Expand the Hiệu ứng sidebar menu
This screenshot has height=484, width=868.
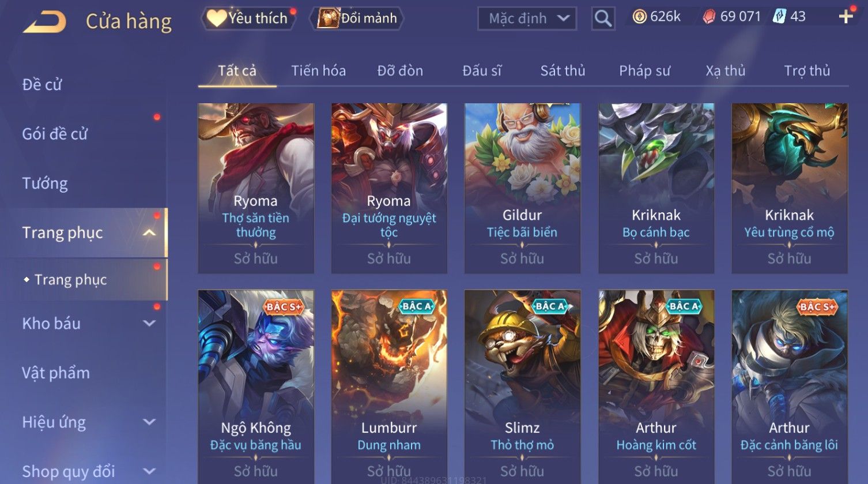pyautogui.click(x=149, y=422)
